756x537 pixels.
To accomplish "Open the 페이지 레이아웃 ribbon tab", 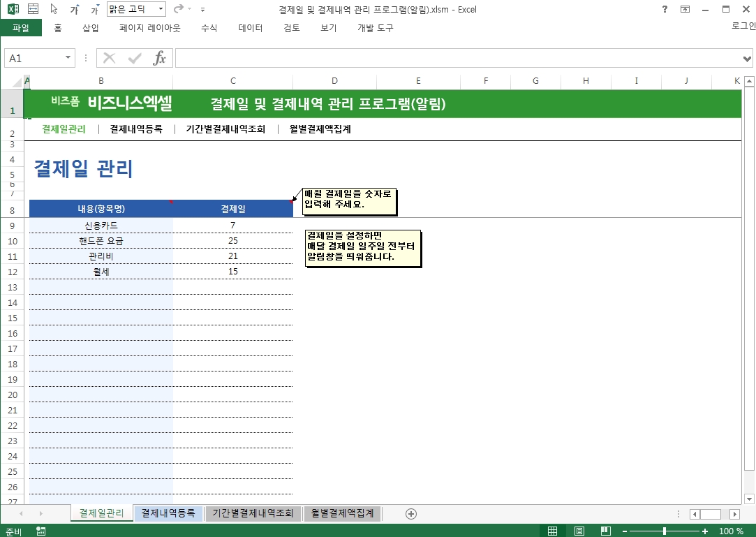I will click(150, 28).
